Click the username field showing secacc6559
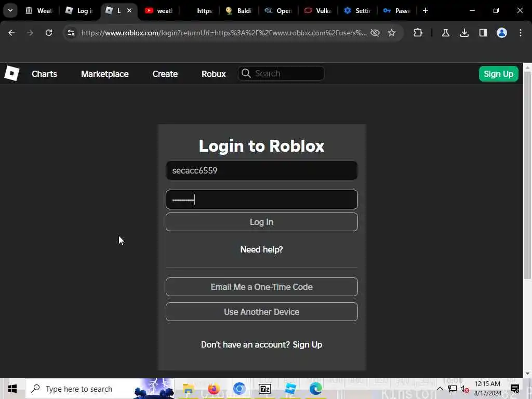532x399 pixels. pos(262,170)
